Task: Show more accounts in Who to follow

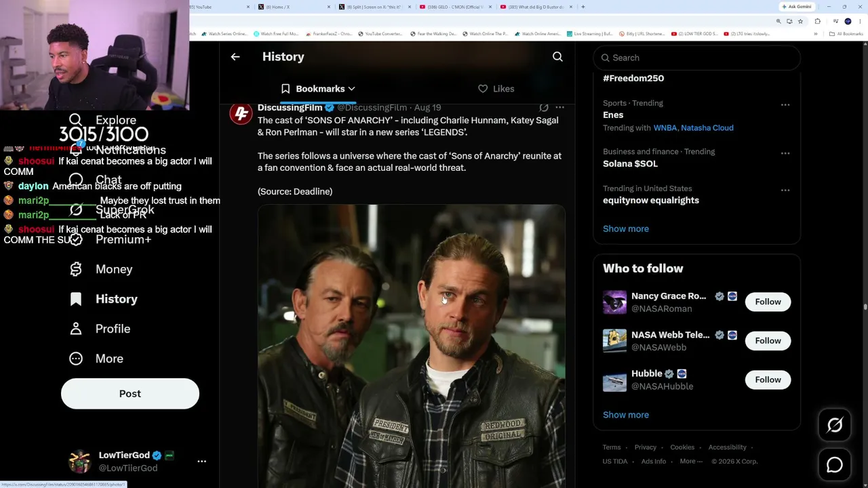Action: click(626, 415)
